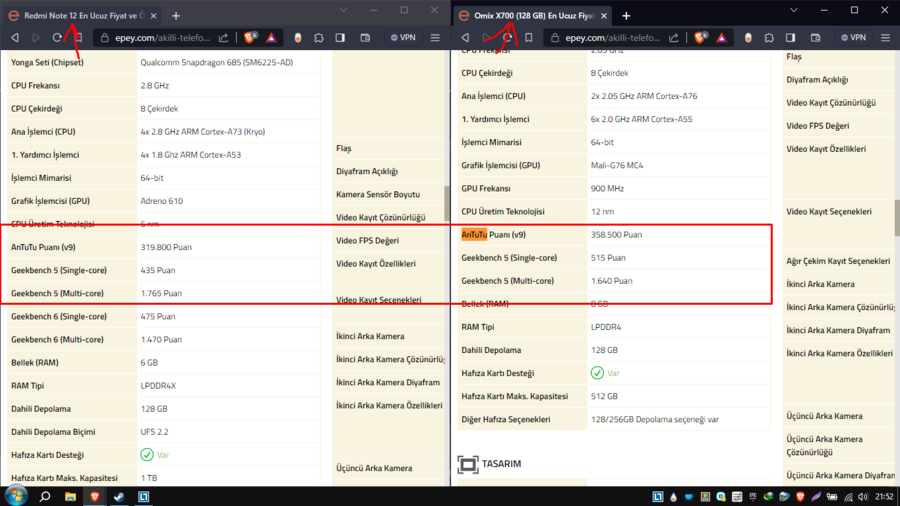Open the extensions puzzle icon in Redmi window
Screen dimensions: 900x506
tap(319, 38)
